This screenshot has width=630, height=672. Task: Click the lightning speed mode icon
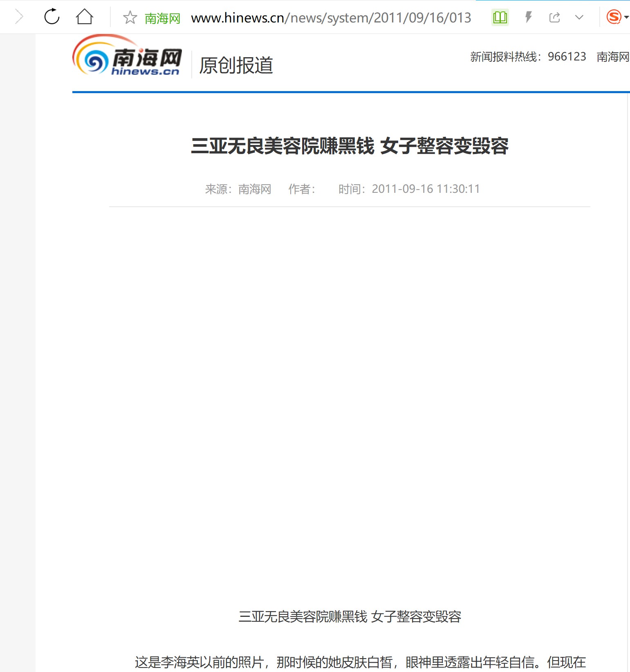[x=528, y=17]
